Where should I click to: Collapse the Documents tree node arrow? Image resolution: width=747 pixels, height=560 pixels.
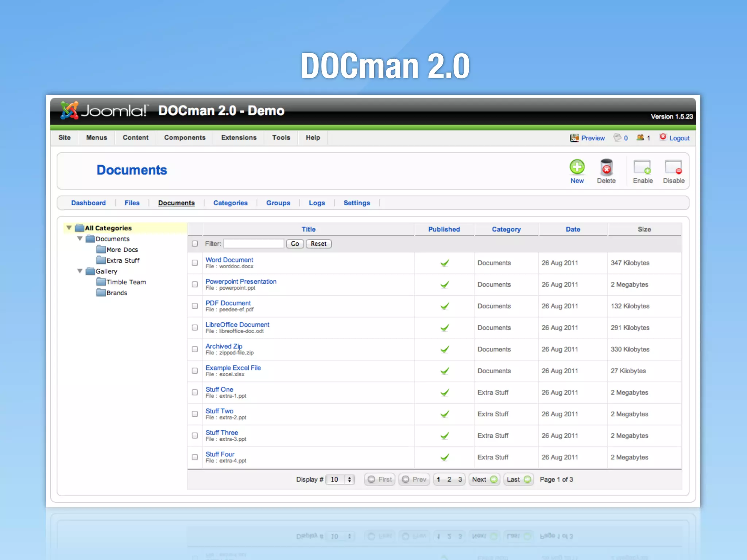coord(80,239)
